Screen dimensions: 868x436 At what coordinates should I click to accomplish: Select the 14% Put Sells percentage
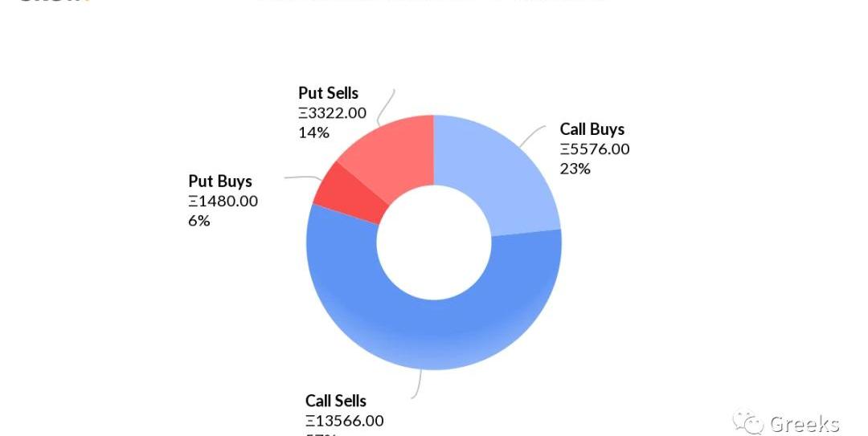[313, 132]
